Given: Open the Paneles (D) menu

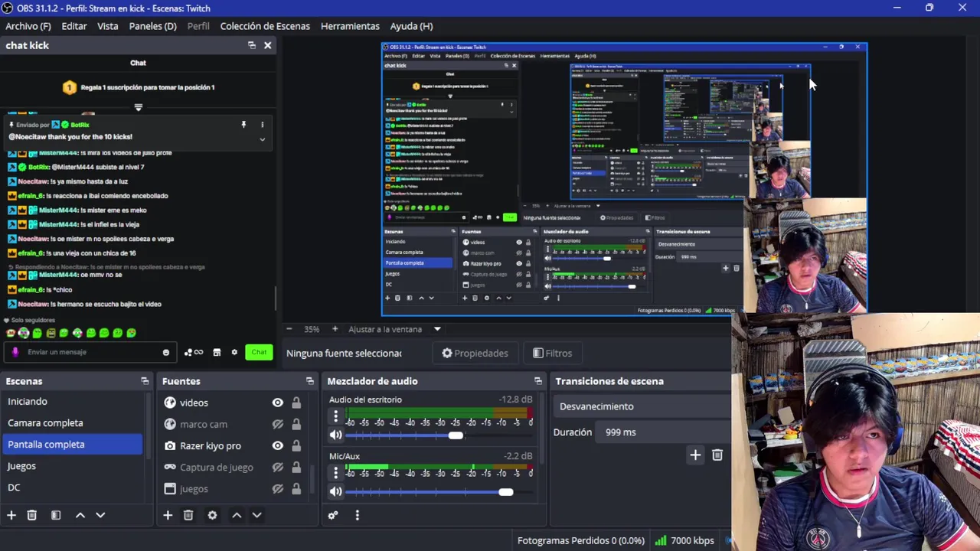Looking at the screenshot, I should pyautogui.click(x=153, y=26).
